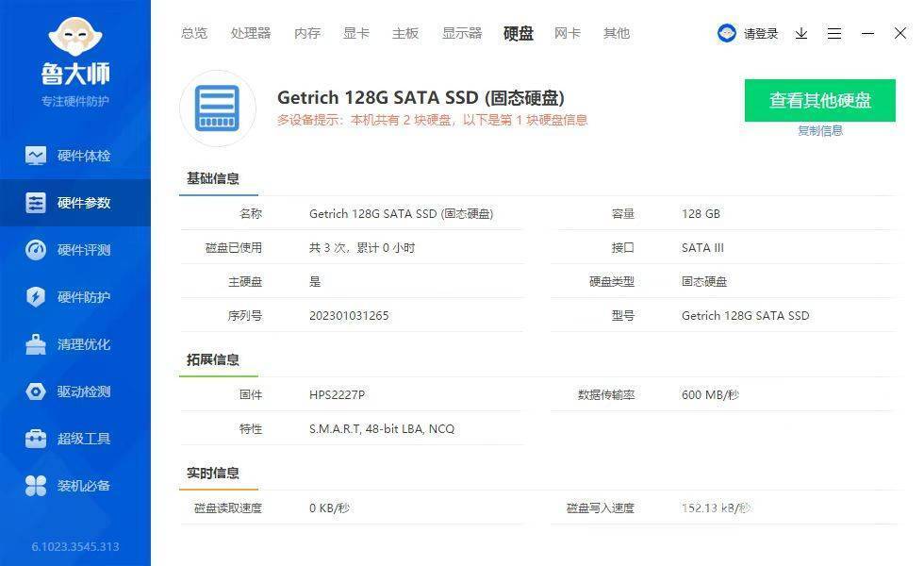Click the download arrow icon
The width and height of the screenshot is (924, 566).
pyautogui.click(x=800, y=33)
